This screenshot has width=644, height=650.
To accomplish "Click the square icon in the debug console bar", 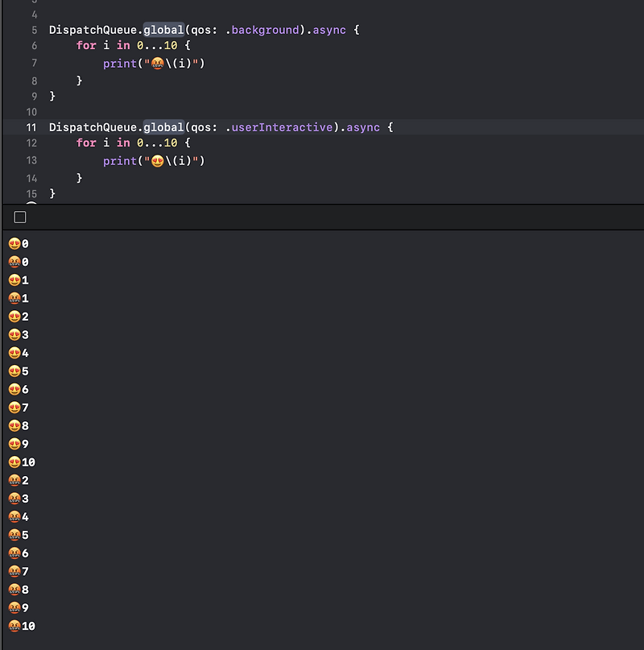I will (19, 217).
